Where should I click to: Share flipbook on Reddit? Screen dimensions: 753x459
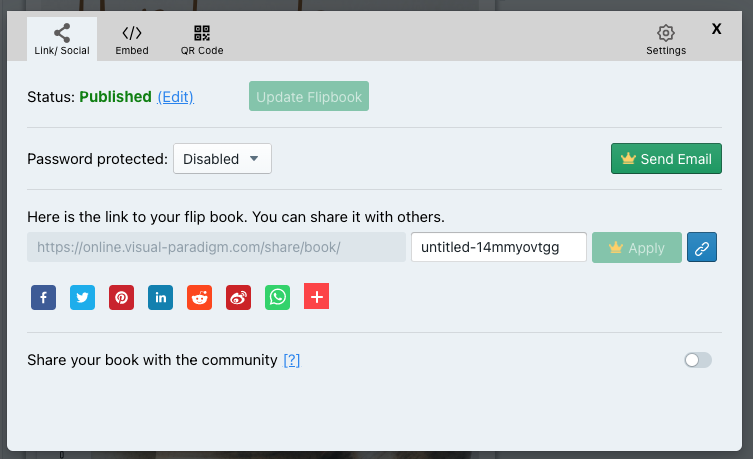coord(199,297)
